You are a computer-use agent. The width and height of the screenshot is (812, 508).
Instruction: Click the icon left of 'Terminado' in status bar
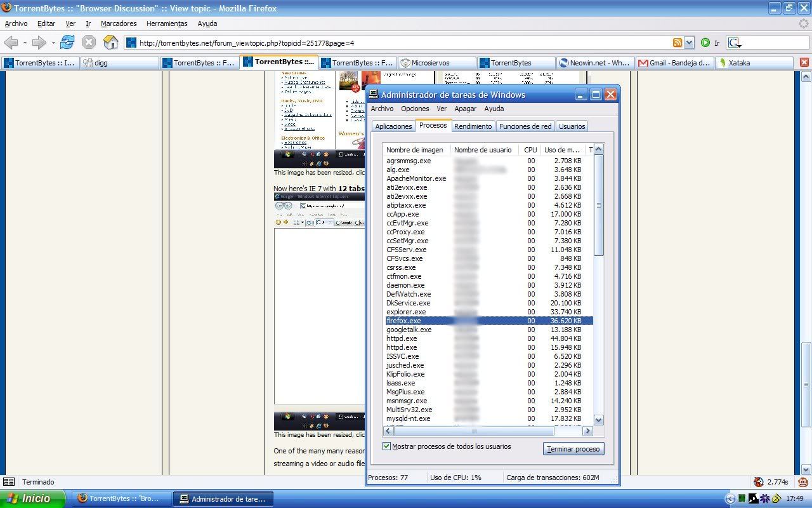9,482
